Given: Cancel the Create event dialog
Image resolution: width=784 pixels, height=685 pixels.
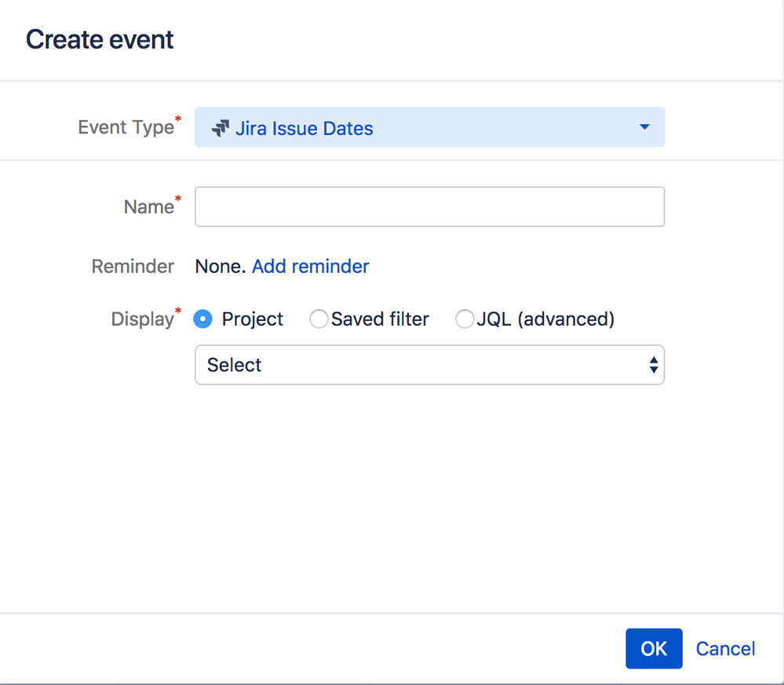Looking at the screenshot, I should pyautogui.click(x=725, y=648).
